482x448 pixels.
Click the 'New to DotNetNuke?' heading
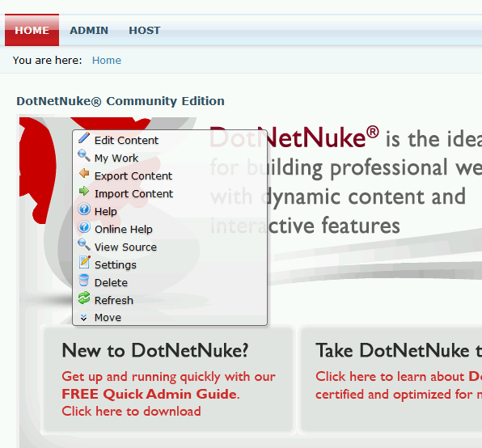(155, 351)
